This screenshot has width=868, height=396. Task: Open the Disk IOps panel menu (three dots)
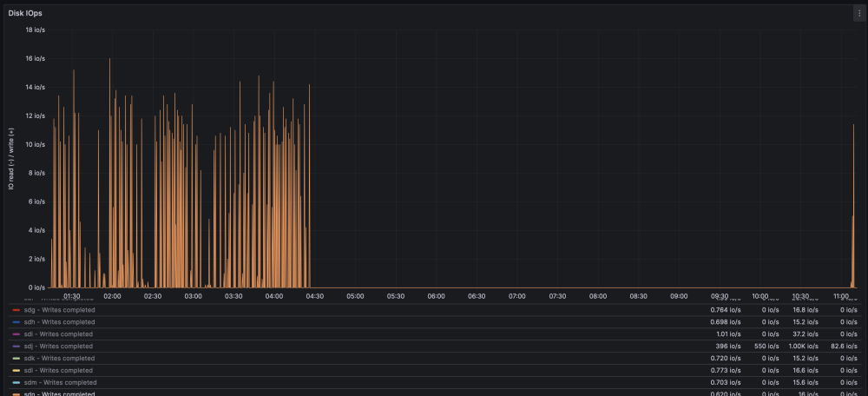[859, 14]
